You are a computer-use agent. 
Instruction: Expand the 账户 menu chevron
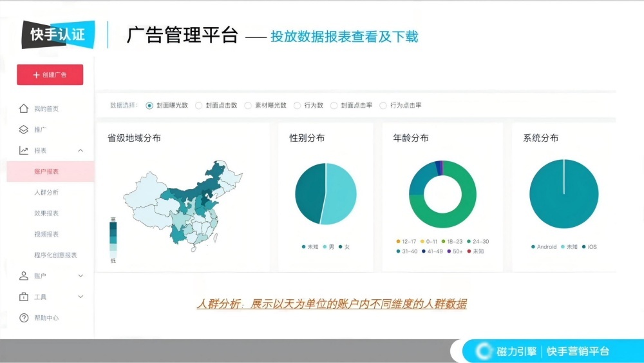[80, 276]
